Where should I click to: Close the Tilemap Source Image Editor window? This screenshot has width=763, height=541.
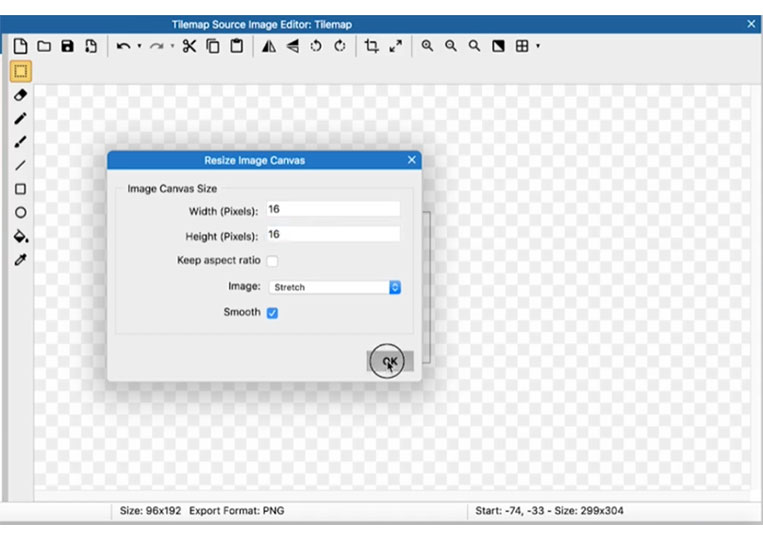(x=751, y=24)
